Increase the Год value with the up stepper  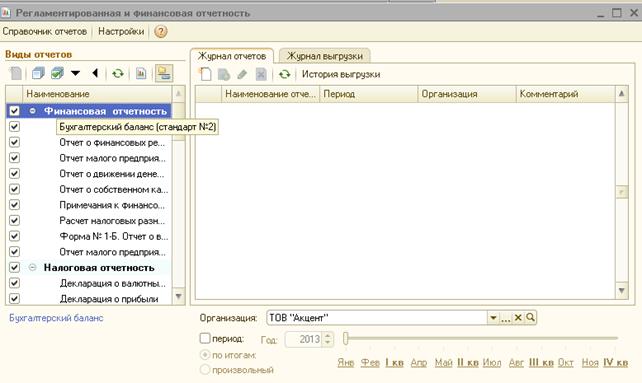328,336
